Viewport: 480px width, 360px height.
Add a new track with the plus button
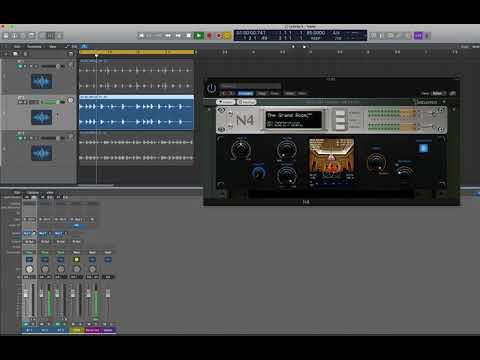coord(6,54)
